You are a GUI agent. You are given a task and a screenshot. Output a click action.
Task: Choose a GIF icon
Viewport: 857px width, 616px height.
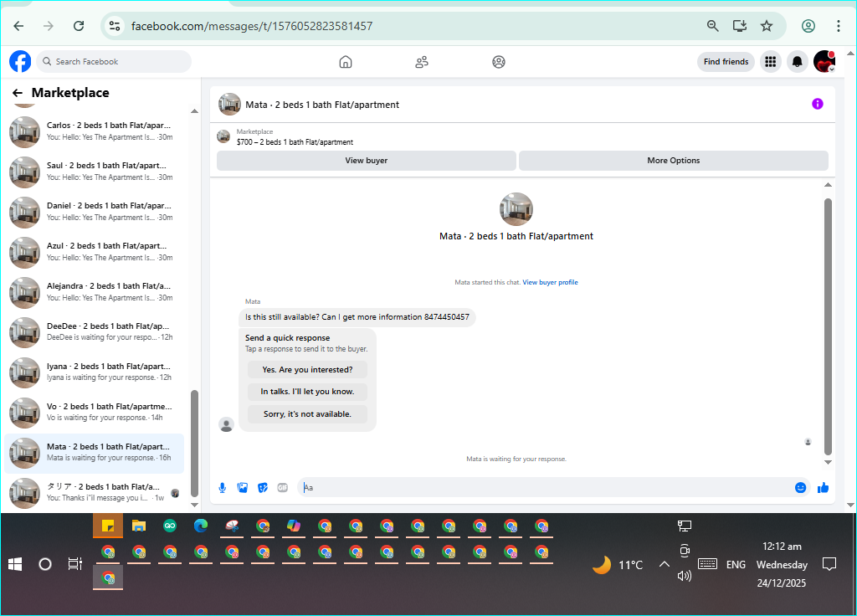(x=283, y=488)
